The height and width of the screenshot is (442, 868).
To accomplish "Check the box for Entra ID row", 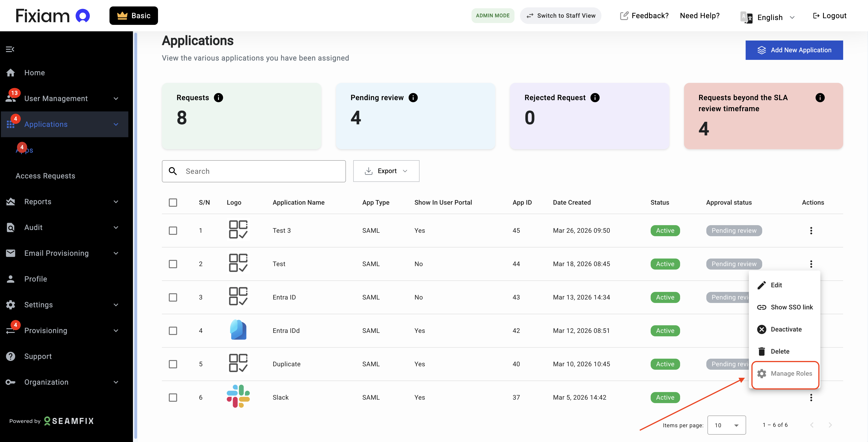I will click(x=173, y=297).
